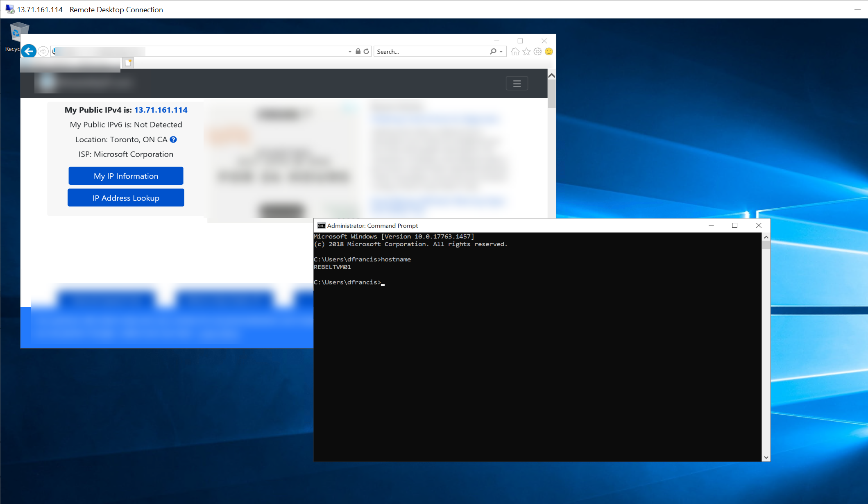This screenshot has height=504, width=868.
Task: Open the browser Home icon
Action: point(515,52)
